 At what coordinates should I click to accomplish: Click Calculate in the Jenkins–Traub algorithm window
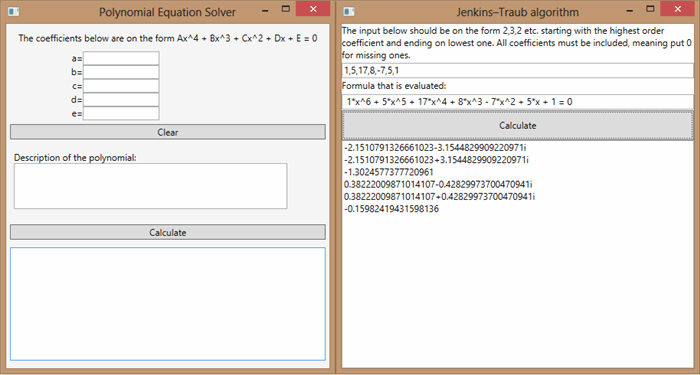517,126
